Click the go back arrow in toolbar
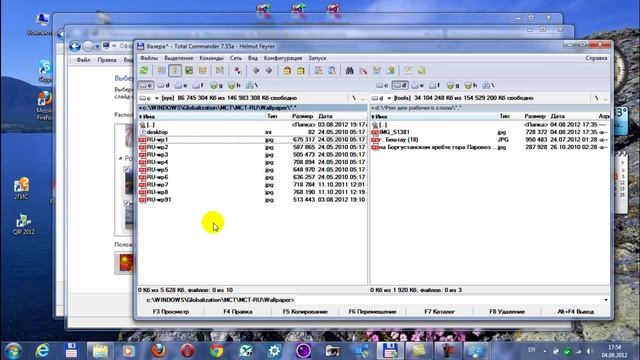The image size is (640, 360). 256,71
